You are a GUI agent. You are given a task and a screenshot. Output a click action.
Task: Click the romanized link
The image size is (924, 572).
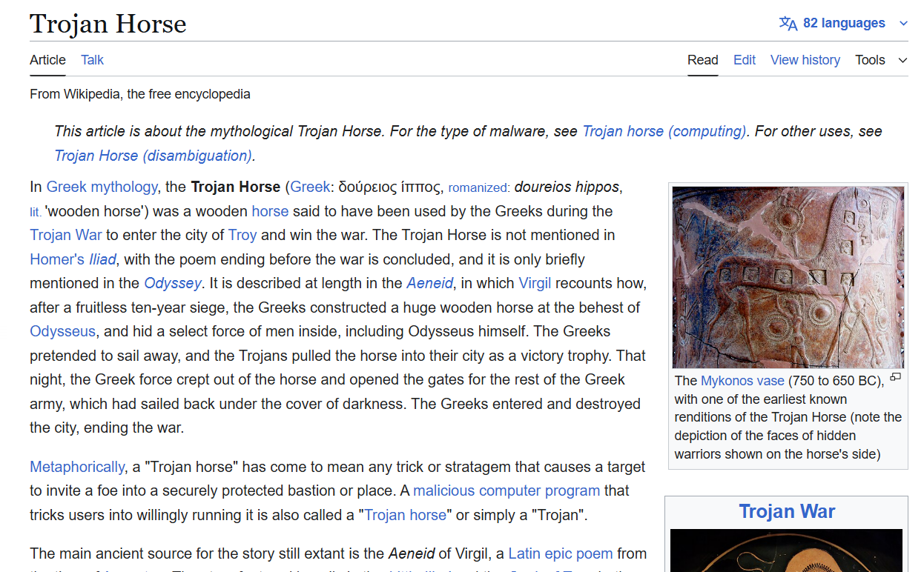478,187
